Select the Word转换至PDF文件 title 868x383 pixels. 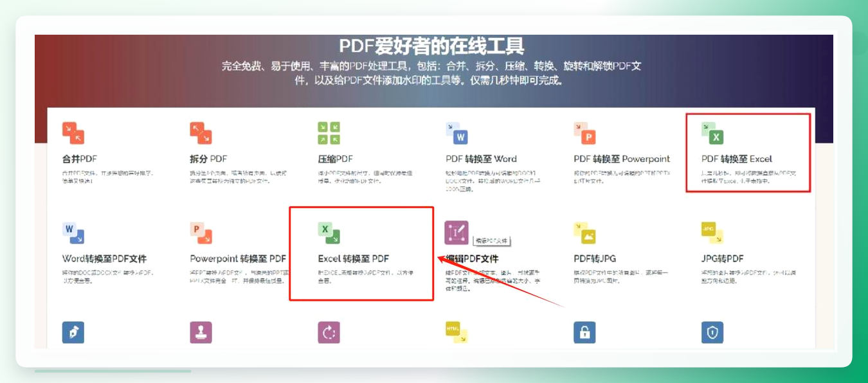click(x=104, y=259)
